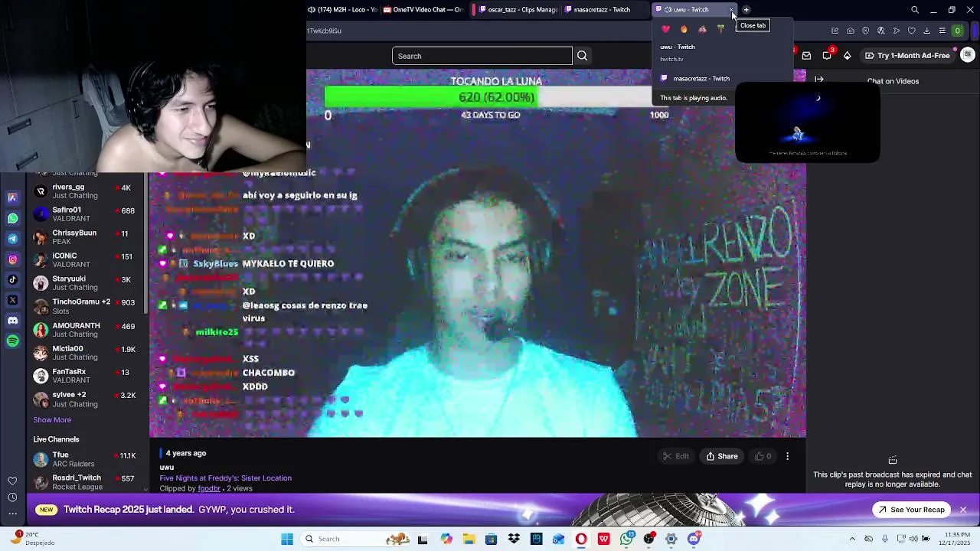Open the Twitch user avatar menu
Screen dimensions: 980x551
pyautogui.click(x=968, y=55)
